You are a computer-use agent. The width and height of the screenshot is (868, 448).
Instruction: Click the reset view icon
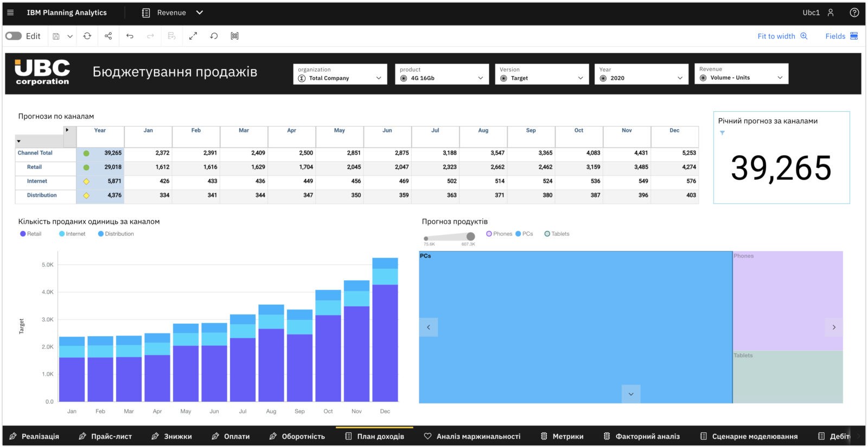pyautogui.click(x=214, y=36)
